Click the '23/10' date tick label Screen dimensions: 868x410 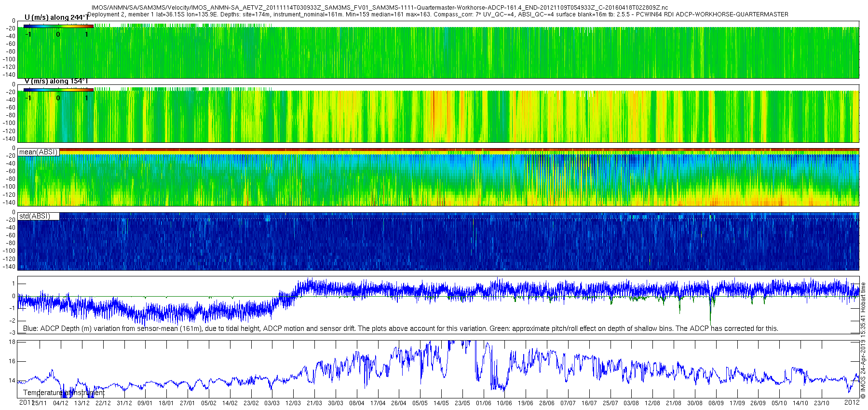(x=822, y=403)
